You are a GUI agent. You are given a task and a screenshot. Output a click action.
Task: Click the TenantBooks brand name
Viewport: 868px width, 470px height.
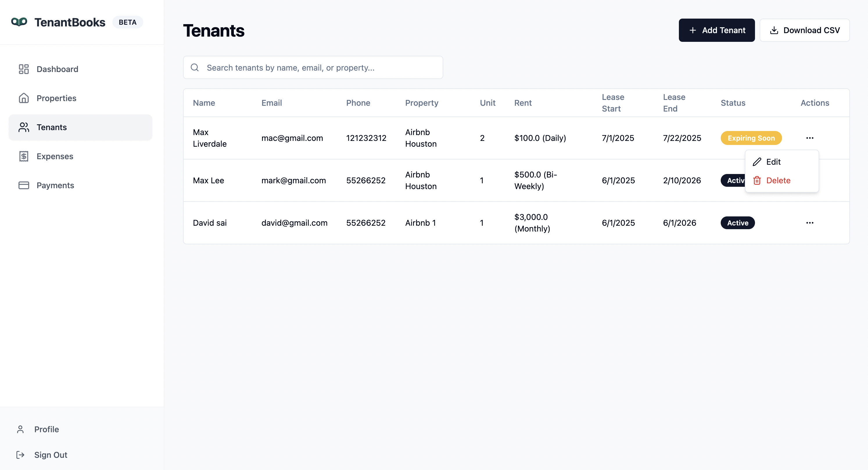70,22
